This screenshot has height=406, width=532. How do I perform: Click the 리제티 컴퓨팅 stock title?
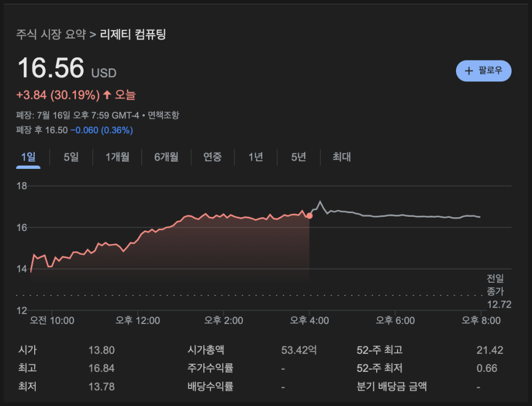coord(133,34)
